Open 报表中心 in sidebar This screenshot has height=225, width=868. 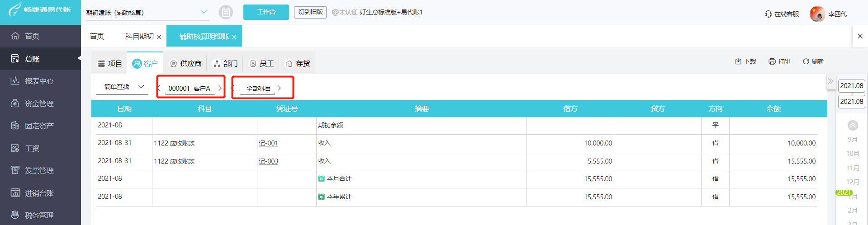[39, 81]
